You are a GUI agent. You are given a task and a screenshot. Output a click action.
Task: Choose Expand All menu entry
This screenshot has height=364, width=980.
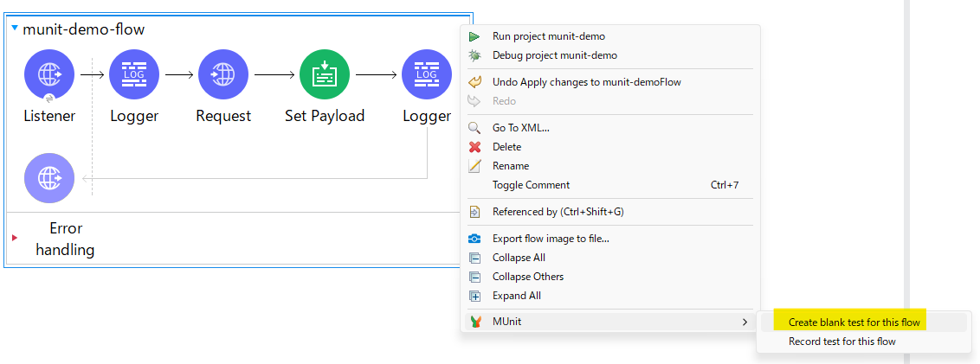pos(610,296)
